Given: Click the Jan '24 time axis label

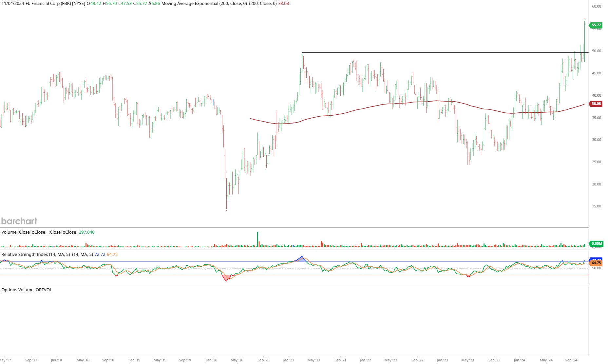Looking at the screenshot, I should 519,360.
